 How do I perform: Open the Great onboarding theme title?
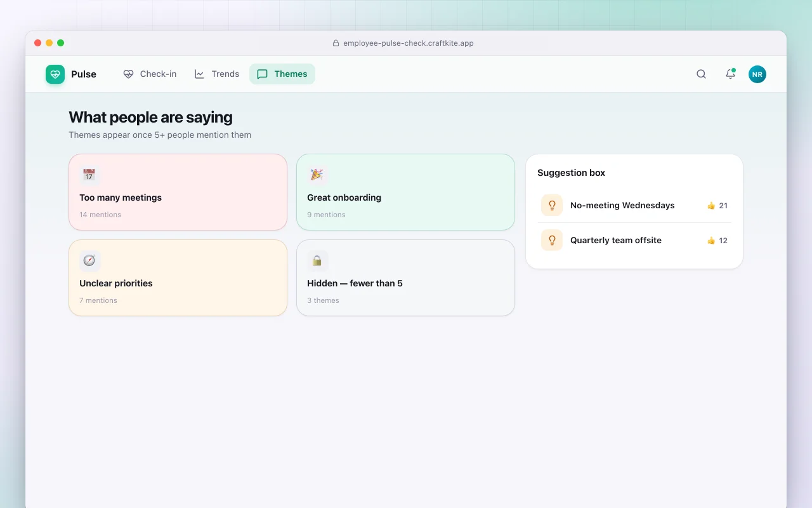click(344, 197)
